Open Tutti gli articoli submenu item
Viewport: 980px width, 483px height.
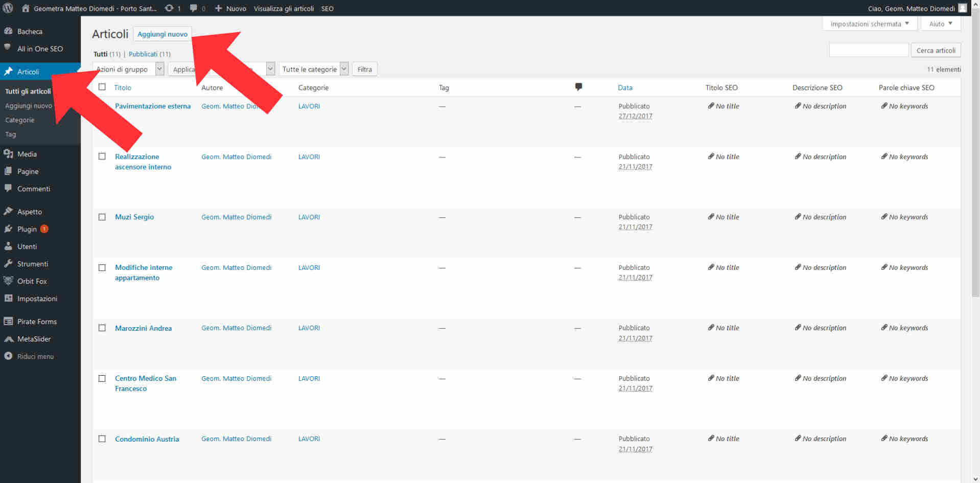coord(28,91)
